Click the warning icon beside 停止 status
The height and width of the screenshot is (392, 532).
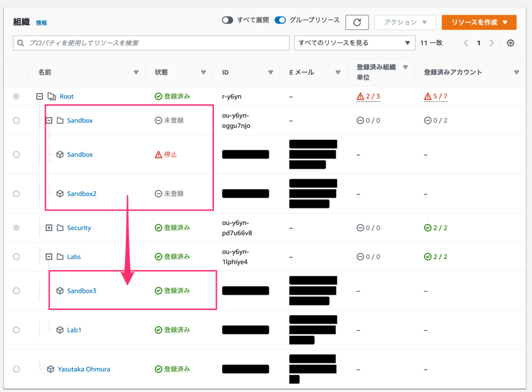point(157,154)
